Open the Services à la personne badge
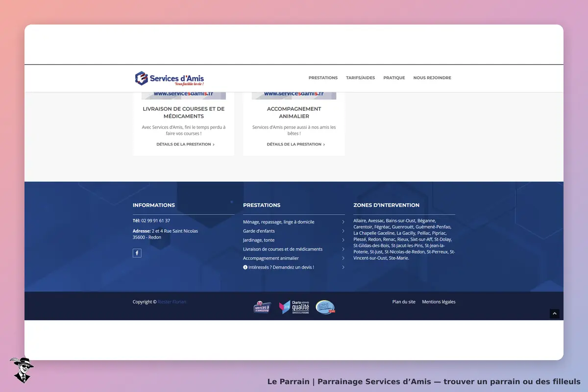This screenshot has height=392, width=588. 262,307
